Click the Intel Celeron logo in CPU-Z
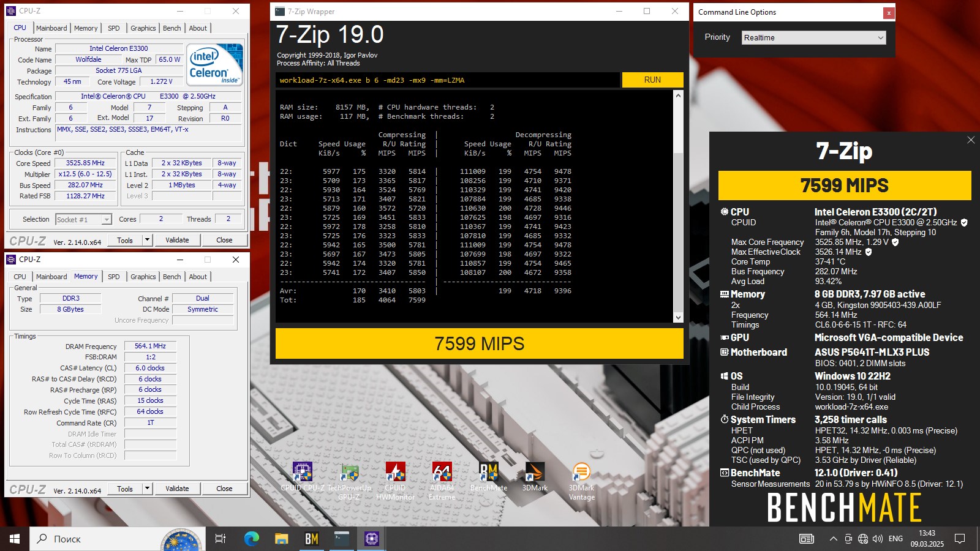This screenshot has height=551, width=980. pos(215,64)
